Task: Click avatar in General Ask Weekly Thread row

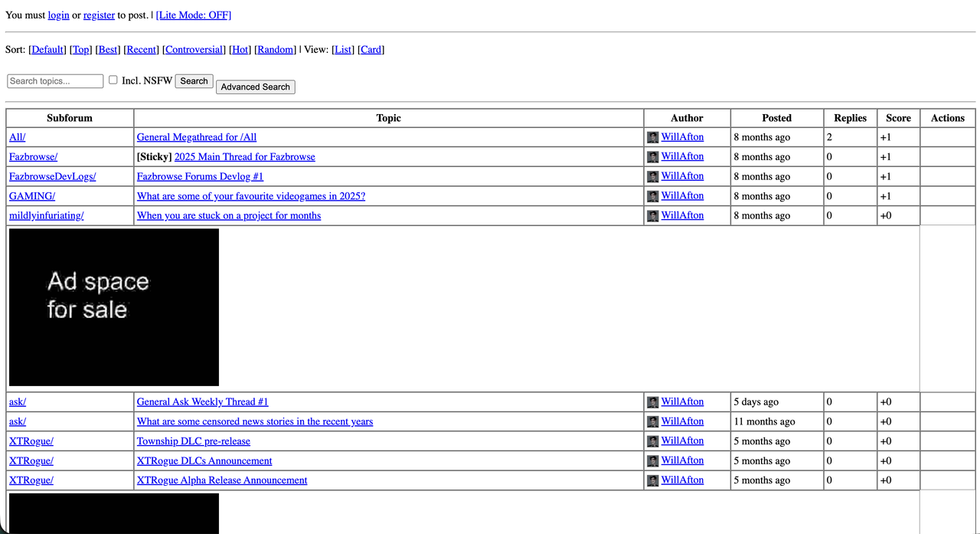Action: [x=652, y=402]
